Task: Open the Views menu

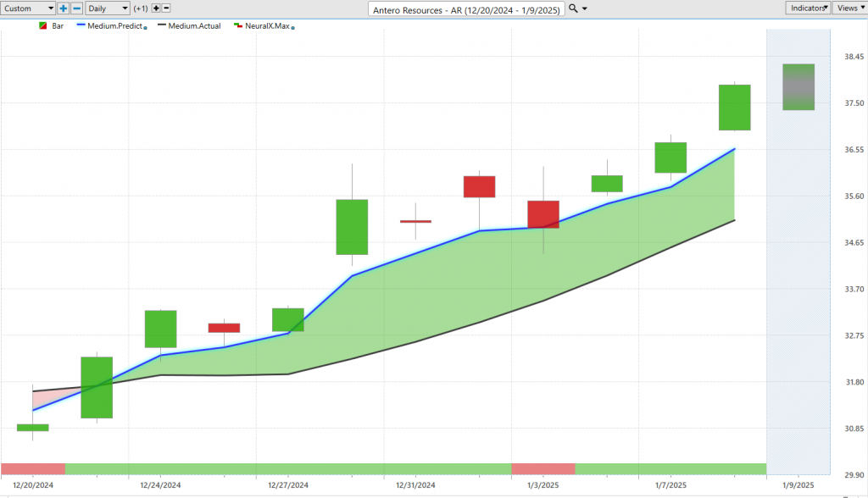Action: coord(849,8)
